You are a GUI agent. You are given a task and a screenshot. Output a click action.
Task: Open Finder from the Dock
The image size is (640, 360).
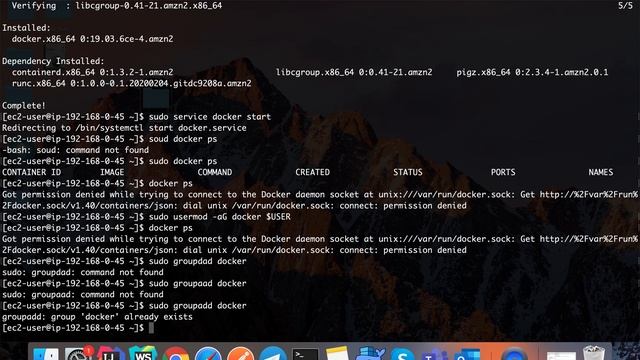tap(46, 354)
